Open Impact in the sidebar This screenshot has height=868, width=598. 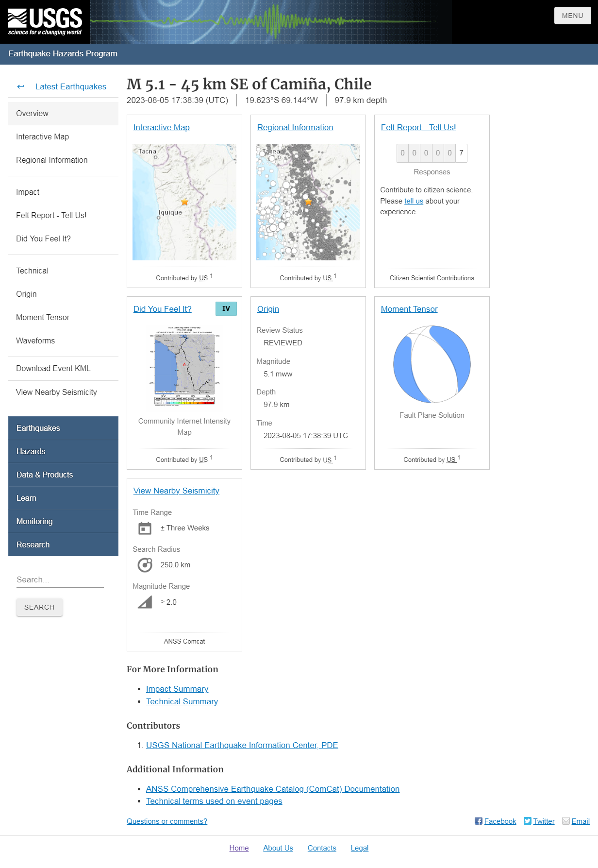(x=63, y=192)
